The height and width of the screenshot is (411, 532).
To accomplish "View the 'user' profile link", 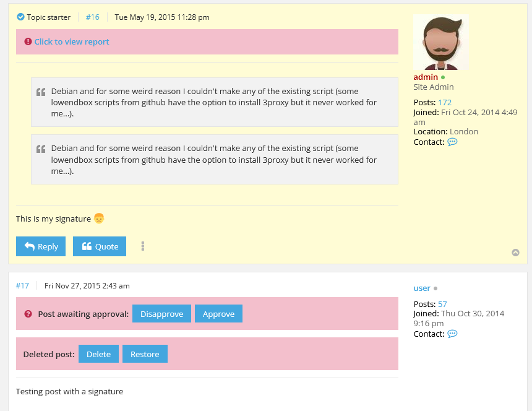I will pyautogui.click(x=421, y=288).
